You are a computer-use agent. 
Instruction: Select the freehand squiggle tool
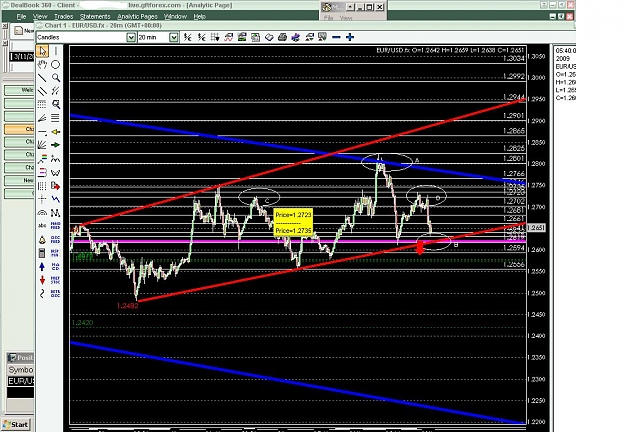click(42, 294)
